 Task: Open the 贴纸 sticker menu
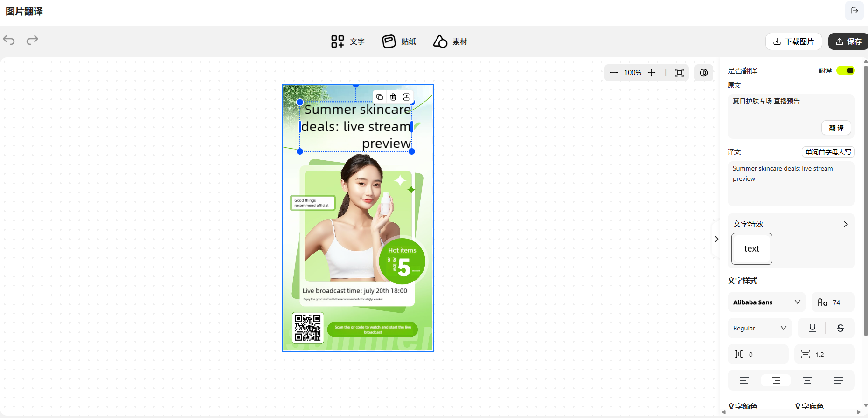(399, 41)
